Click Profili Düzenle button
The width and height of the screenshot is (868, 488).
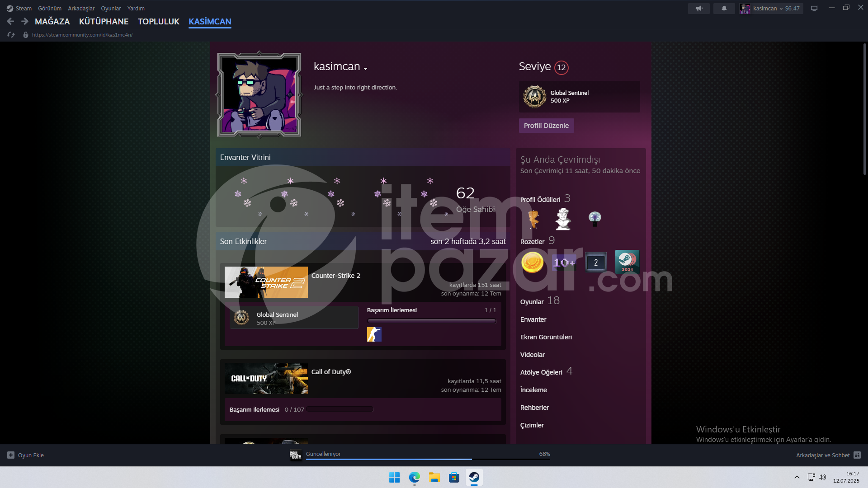pos(546,126)
